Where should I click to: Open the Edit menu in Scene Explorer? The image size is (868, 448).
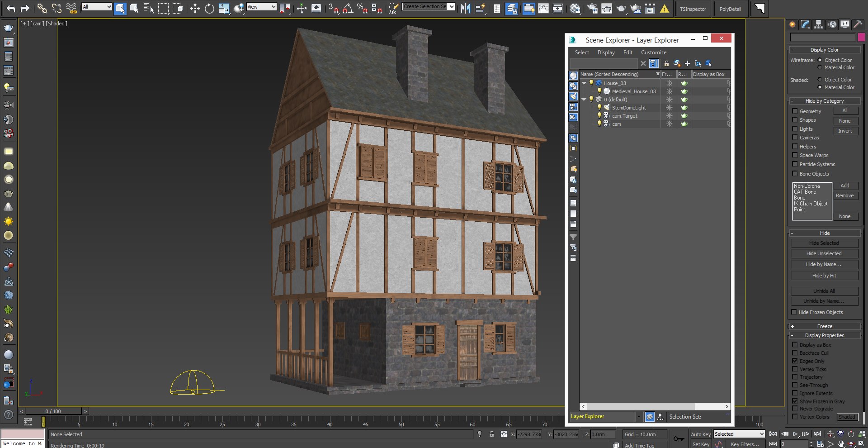(x=628, y=52)
